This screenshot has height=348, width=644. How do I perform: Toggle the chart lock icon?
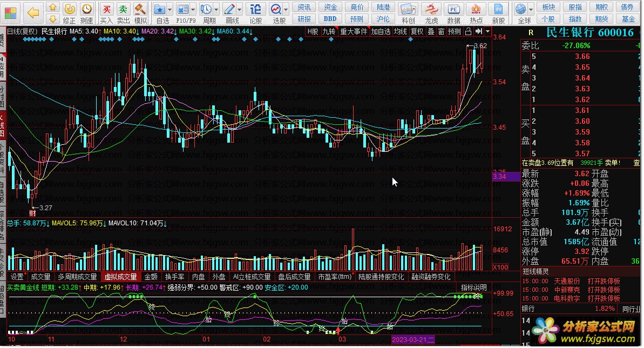(x=468, y=31)
